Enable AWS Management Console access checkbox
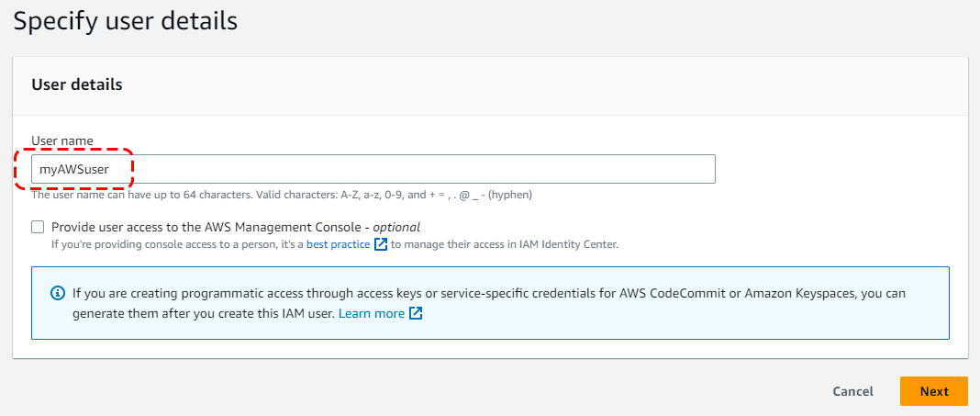This screenshot has width=980, height=416. 38,227
